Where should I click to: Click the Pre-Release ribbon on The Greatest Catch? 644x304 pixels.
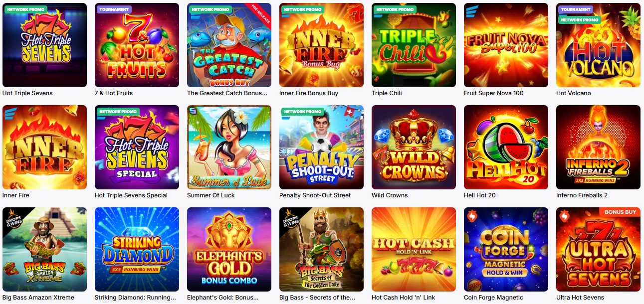tap(259, 15)
